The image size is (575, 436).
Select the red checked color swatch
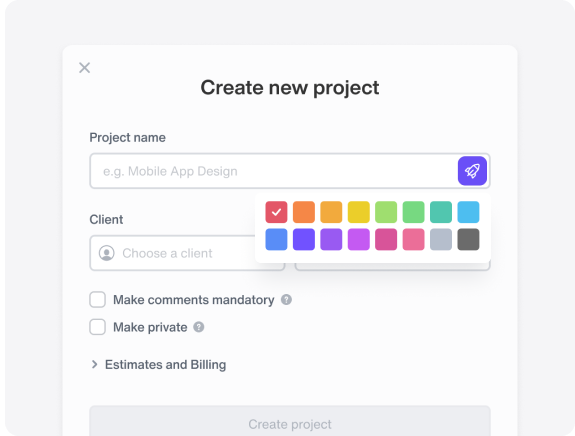(x=276, y=212)
